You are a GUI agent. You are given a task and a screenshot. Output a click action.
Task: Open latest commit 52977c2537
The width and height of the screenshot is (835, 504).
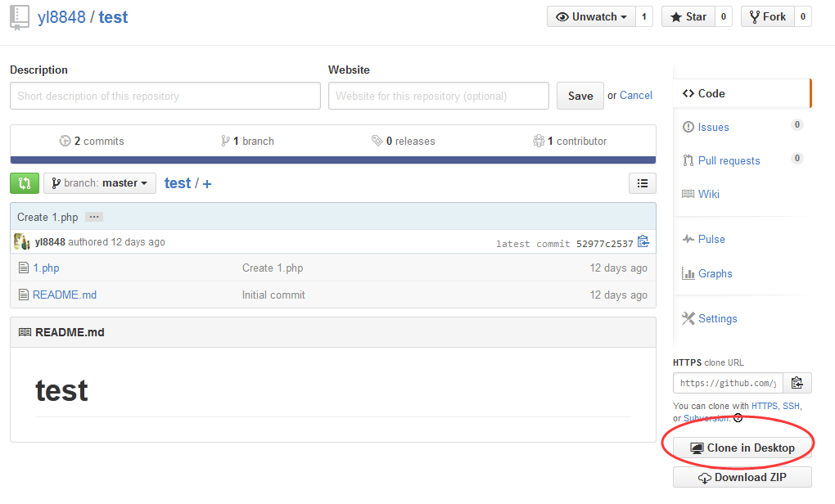(604, 244)
